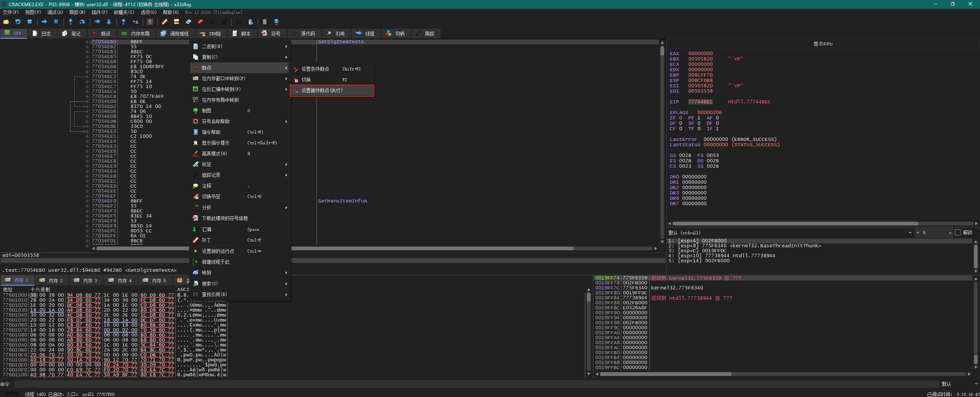Click the run arrow toolbar icon
Viewport: 980px width, 397px height.
click(44, 22)
